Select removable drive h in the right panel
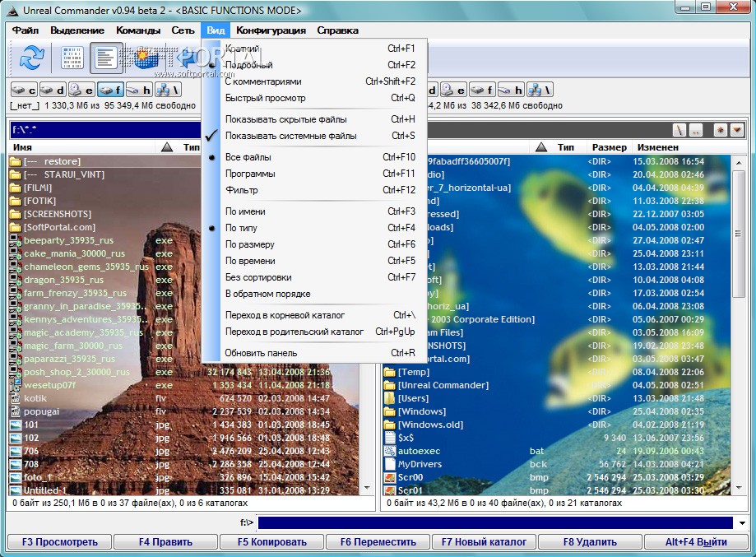This screenshot has width=756, height=557. [511, 90]
